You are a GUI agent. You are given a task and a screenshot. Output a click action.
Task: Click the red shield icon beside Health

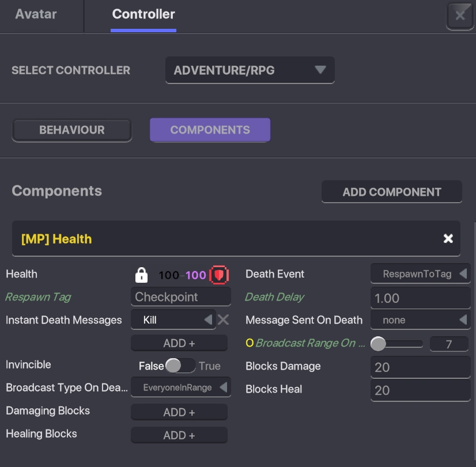(219, 275)
